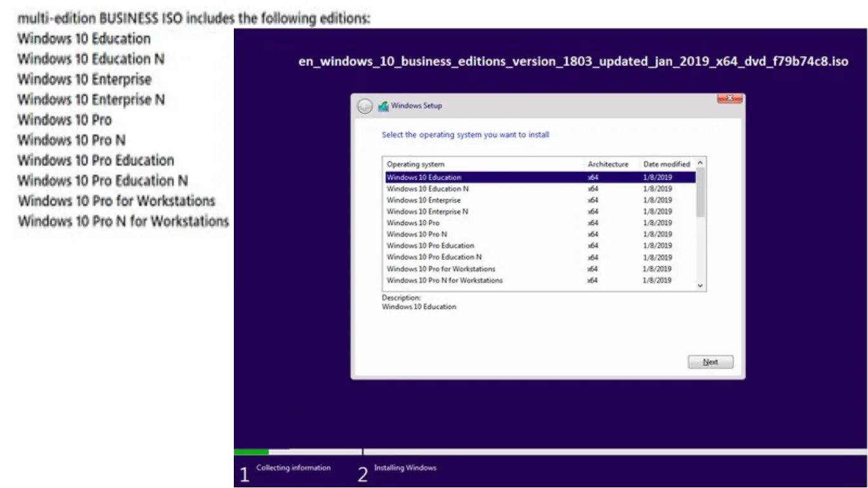
Task: Click the Collecting information step label
Action: 294,468
